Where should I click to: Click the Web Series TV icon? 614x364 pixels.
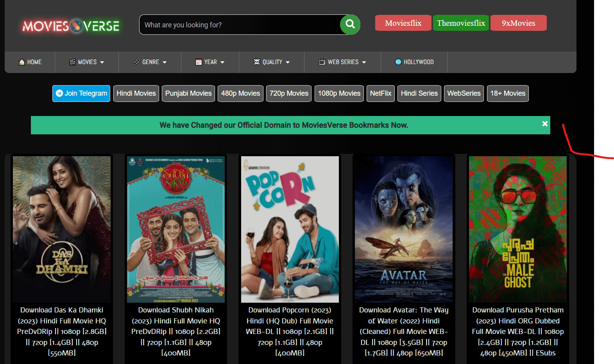click(322, 62)
